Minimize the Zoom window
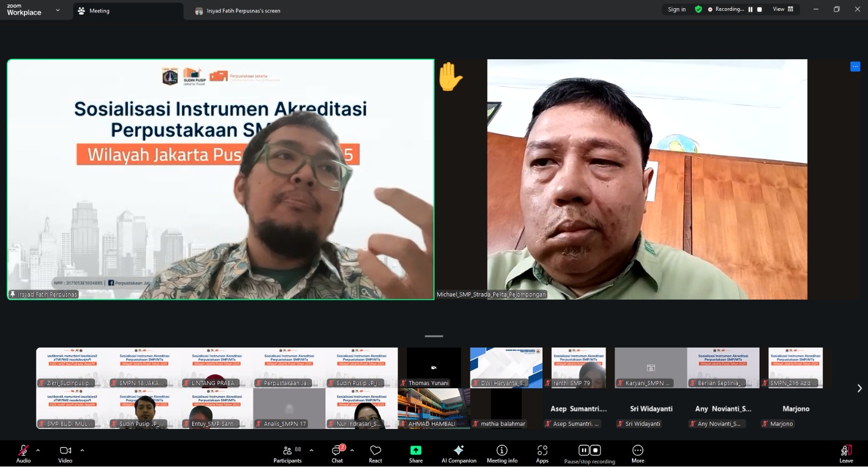 (x=815, y=9)
